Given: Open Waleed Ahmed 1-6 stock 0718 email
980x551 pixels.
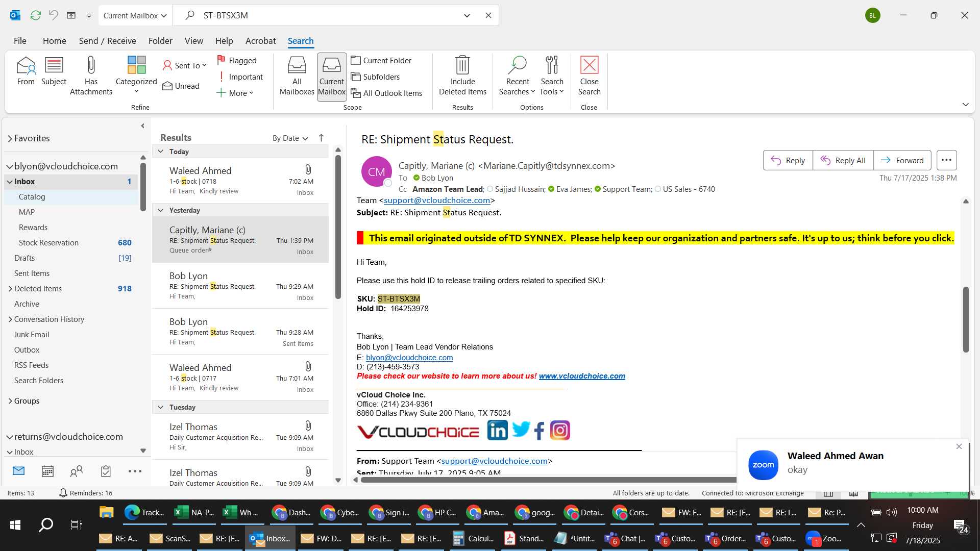Looking at the screenshot, I should point(240,181).
